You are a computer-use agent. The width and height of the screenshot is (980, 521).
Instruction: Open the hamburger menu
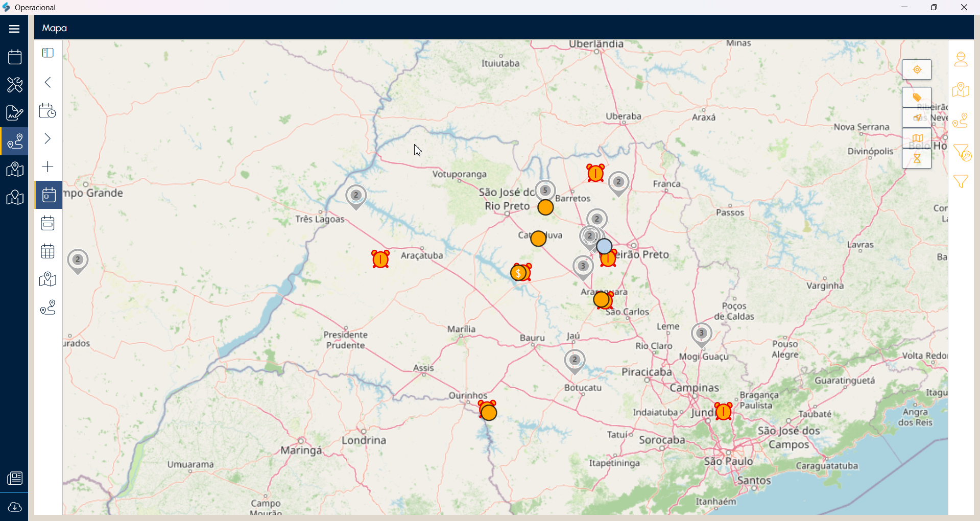coord(14,29)
